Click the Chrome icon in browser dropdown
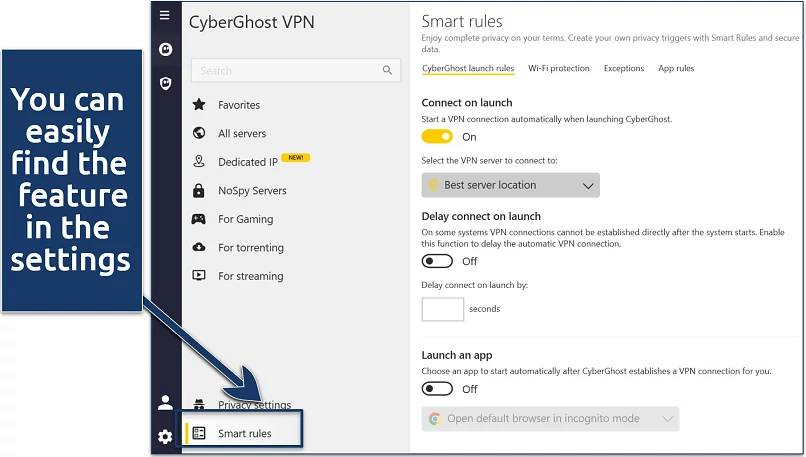 point(435,419)
